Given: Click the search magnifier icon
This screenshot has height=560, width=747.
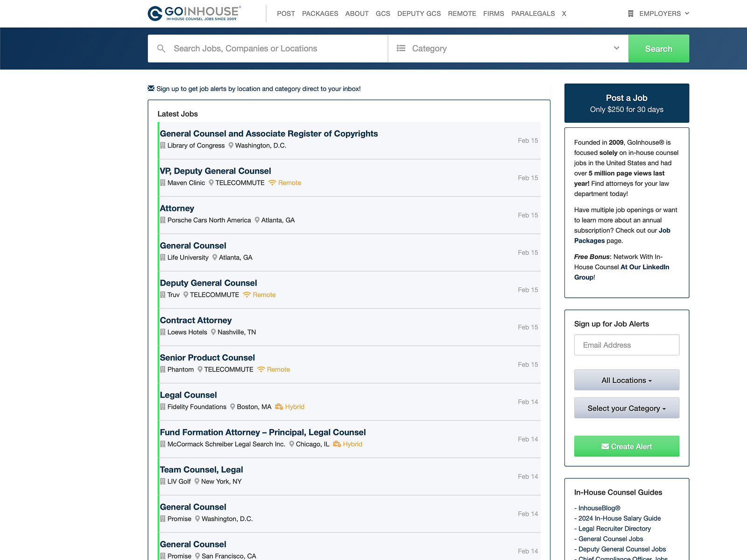Looking at the screenshot, I should [x=161, y=48].
